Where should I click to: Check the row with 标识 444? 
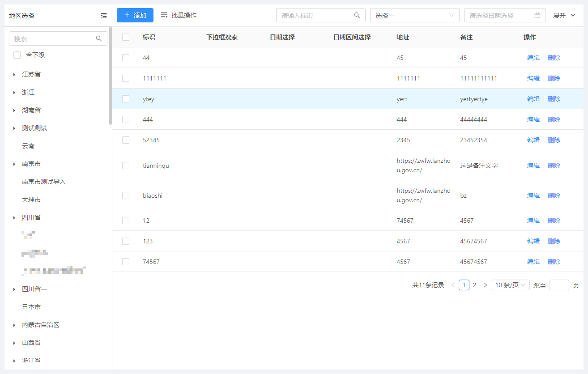pos(126,119)
